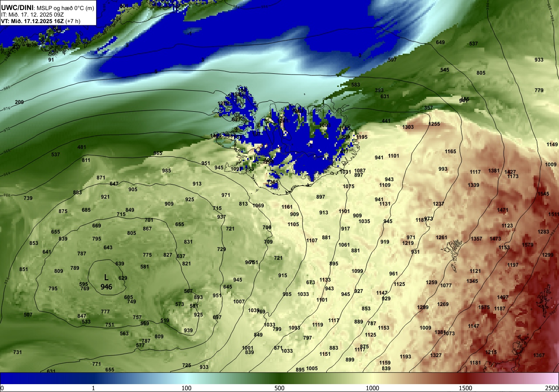Screen dimensions: 559x392
Task: Click the 357 height value
Action: [x=428, y=108]
